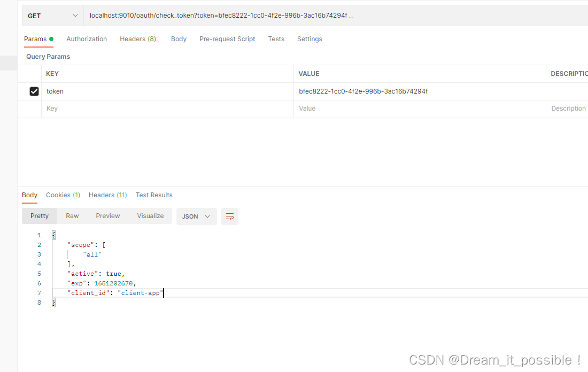Open the request Body tab
588x372 pixels.
(x=179, y=39)
